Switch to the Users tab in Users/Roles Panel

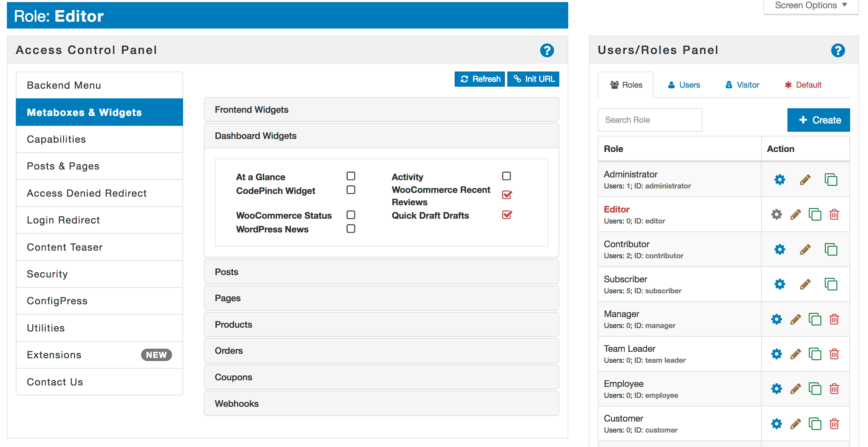click(686, 84)
